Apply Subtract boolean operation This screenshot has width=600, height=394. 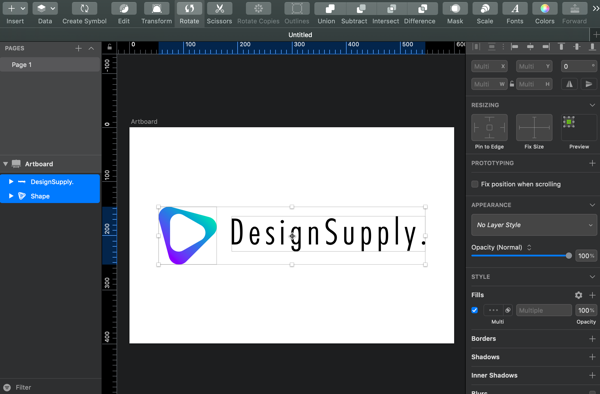(361, 8)
